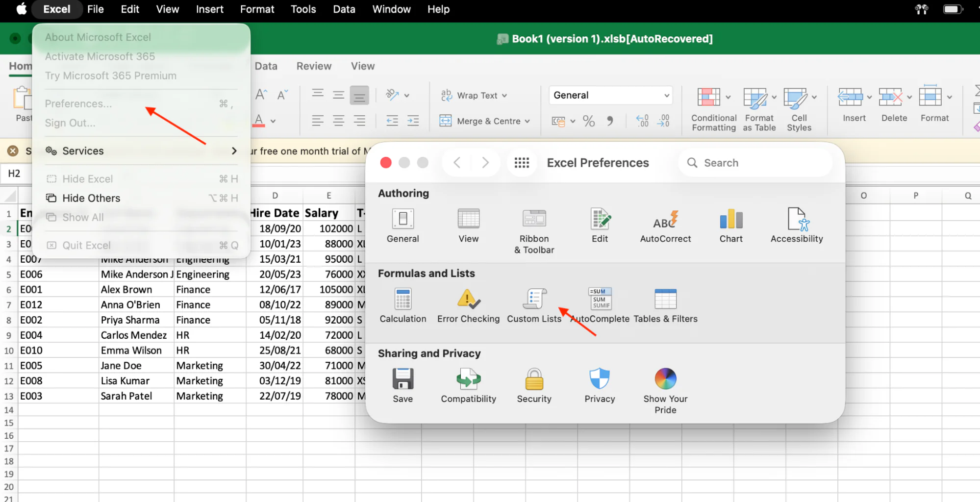Expand Insert cells dropdown arrow
Viewport: 980px width, 502px height.
point(869,97)
